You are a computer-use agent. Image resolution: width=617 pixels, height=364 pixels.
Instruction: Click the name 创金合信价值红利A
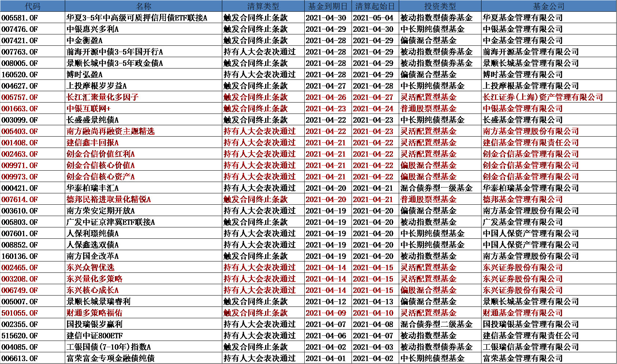pos(101,154)
